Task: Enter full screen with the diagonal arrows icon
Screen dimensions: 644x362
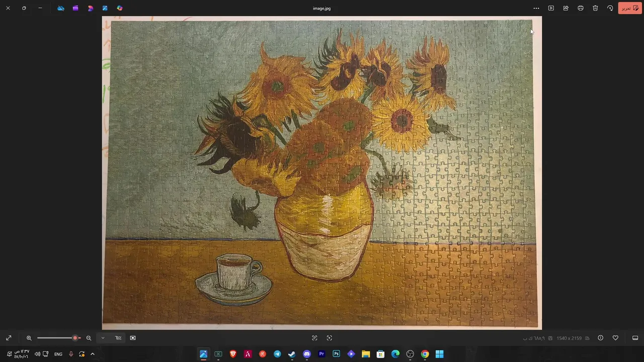Action: (x=9, y=338)
